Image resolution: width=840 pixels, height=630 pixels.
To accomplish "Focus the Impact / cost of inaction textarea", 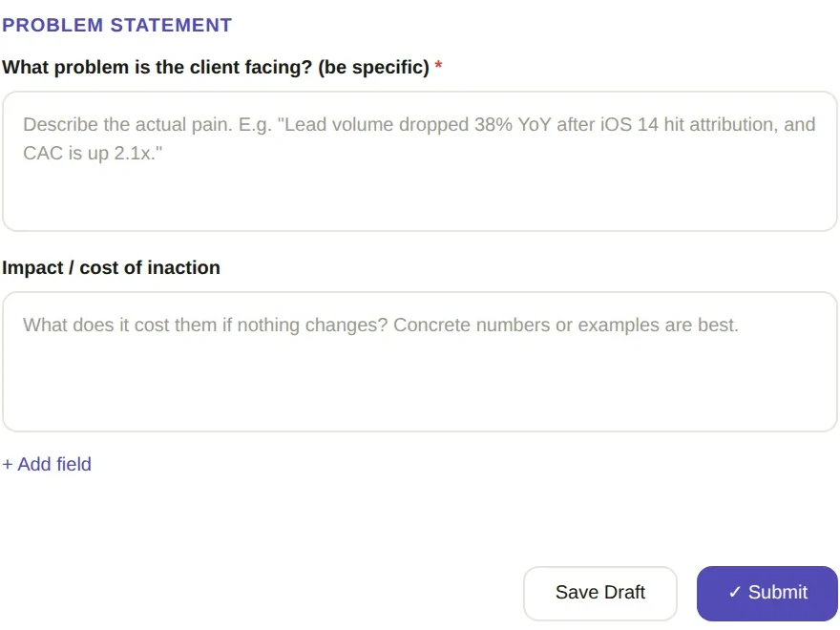I will click(419, 362).
